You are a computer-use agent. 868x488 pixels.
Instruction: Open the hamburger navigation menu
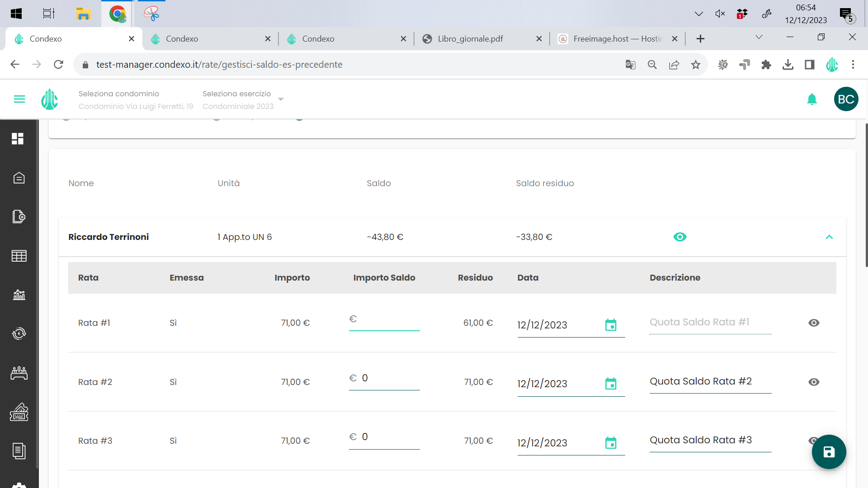click(19, 99)
